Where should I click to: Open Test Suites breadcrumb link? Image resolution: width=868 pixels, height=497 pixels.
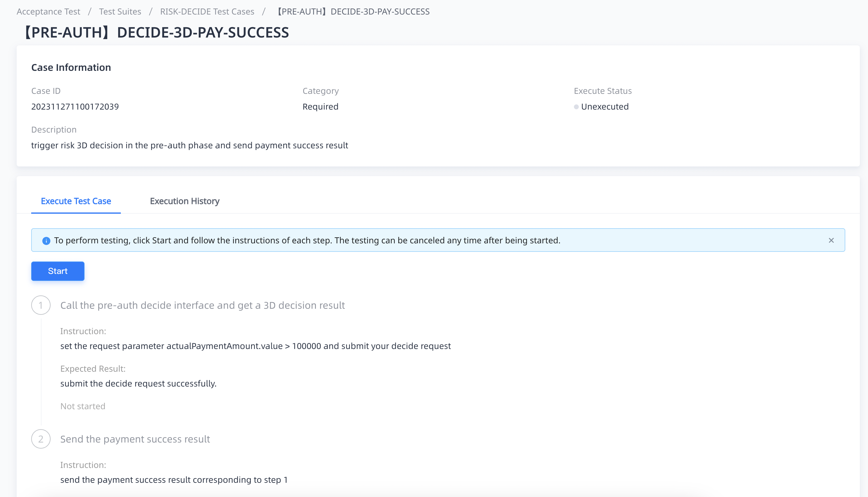[120, 12]
